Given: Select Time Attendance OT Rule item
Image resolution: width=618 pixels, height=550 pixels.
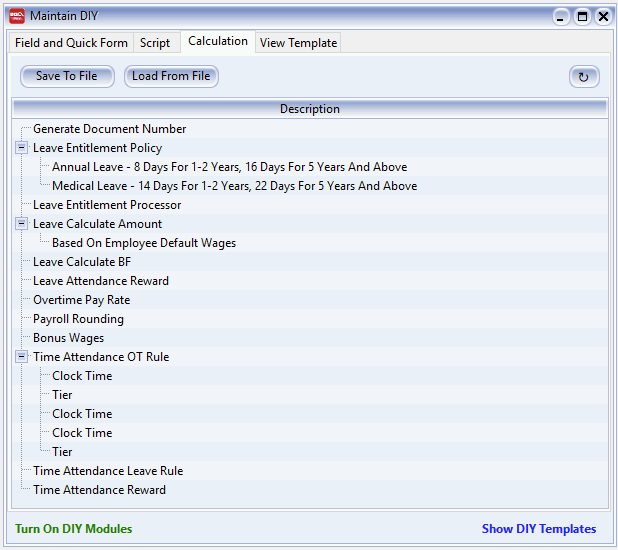Looking at the screenshot, I should pos(101,357).
